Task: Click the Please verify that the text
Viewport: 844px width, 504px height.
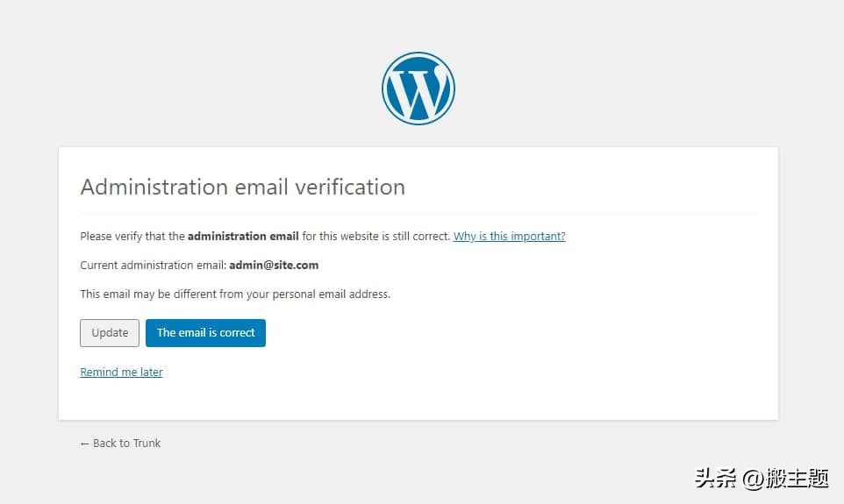Action: pyautogui.click(x=132, y=237)
